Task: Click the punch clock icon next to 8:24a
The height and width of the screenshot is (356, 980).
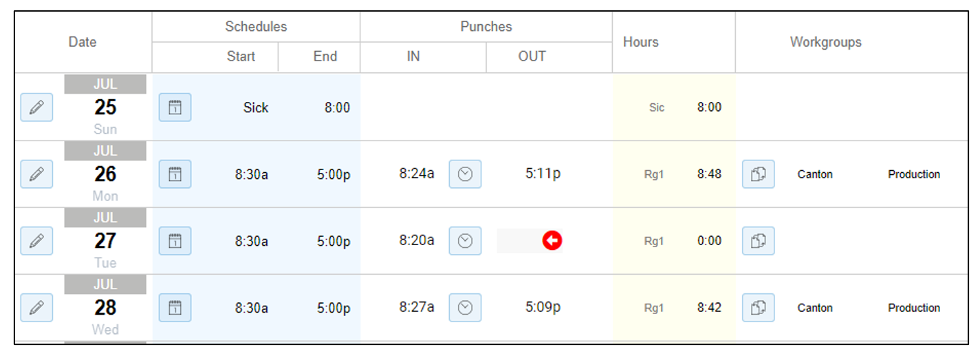Action: (x=466, y=174)
